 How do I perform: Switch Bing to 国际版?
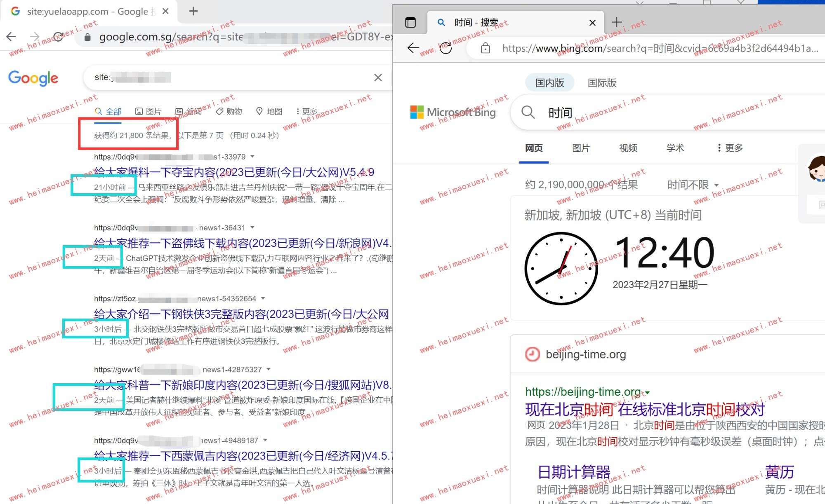point(601,83)
